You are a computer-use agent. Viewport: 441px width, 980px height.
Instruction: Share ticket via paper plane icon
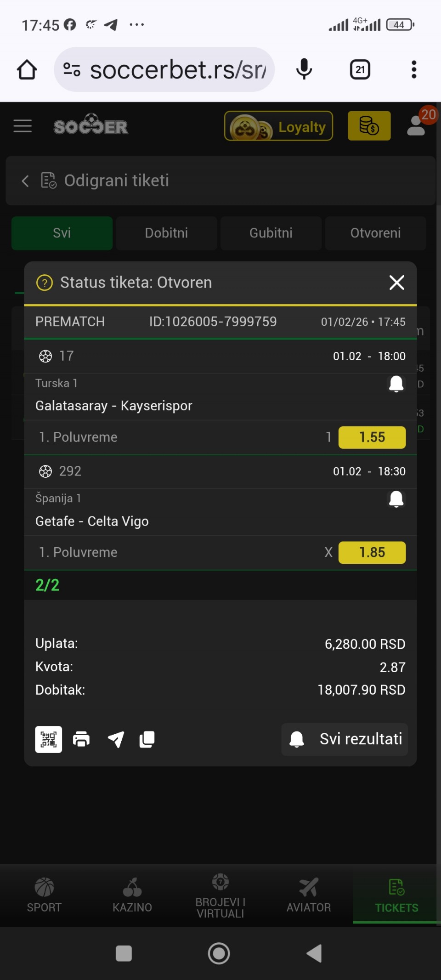(116, 739)
